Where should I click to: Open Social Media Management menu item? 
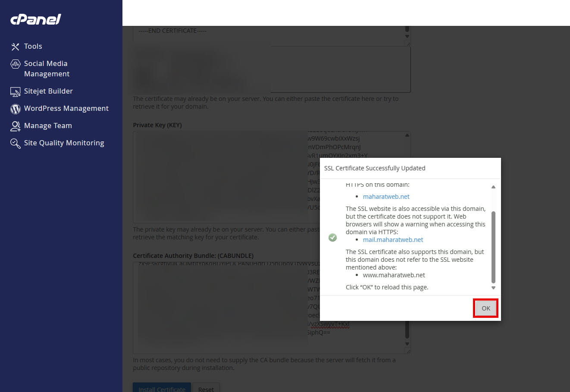point(46,69)
